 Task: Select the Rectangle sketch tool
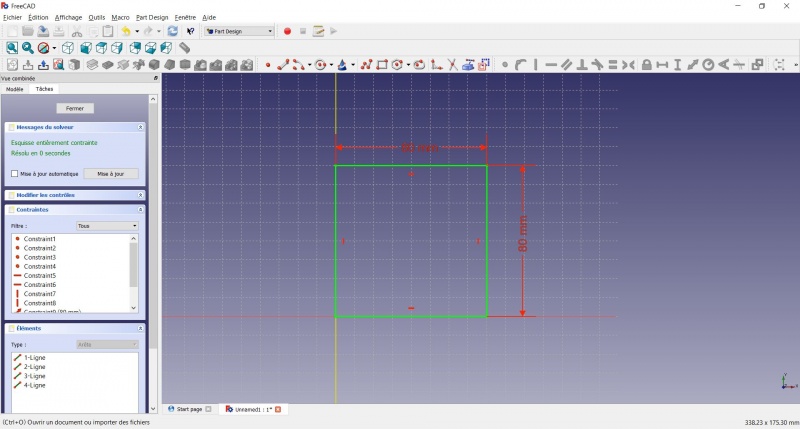[382, 65]
